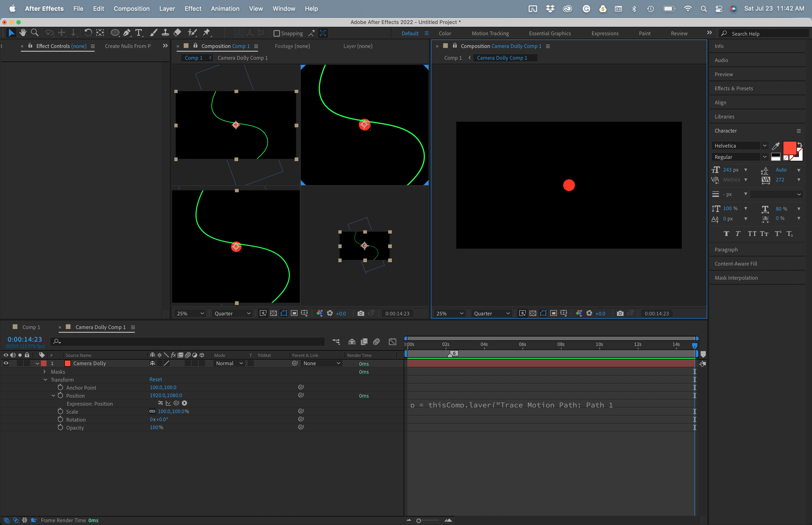The image size is (812, 525).
Task: Open the Composition menu
Action: pos(132,8)
